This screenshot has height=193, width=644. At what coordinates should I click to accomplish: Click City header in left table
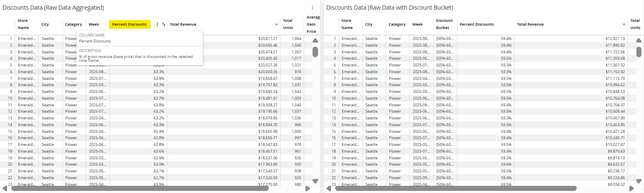pos(45,24)
